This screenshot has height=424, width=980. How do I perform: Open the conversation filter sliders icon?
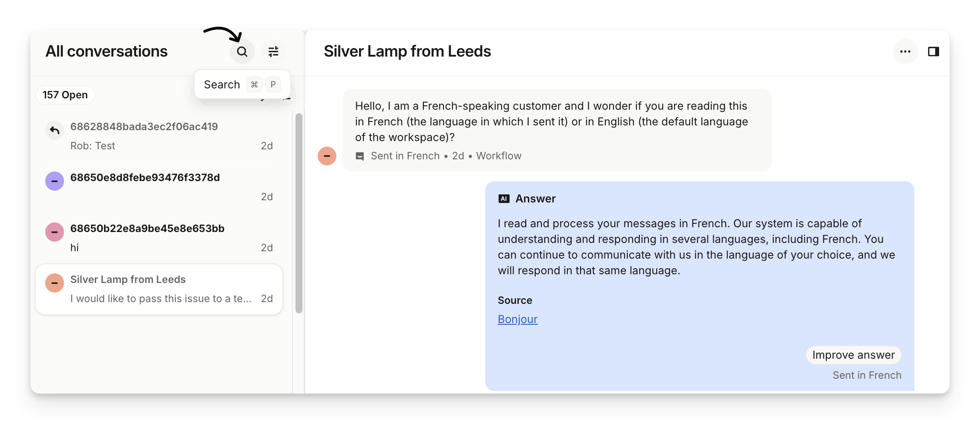273,52
